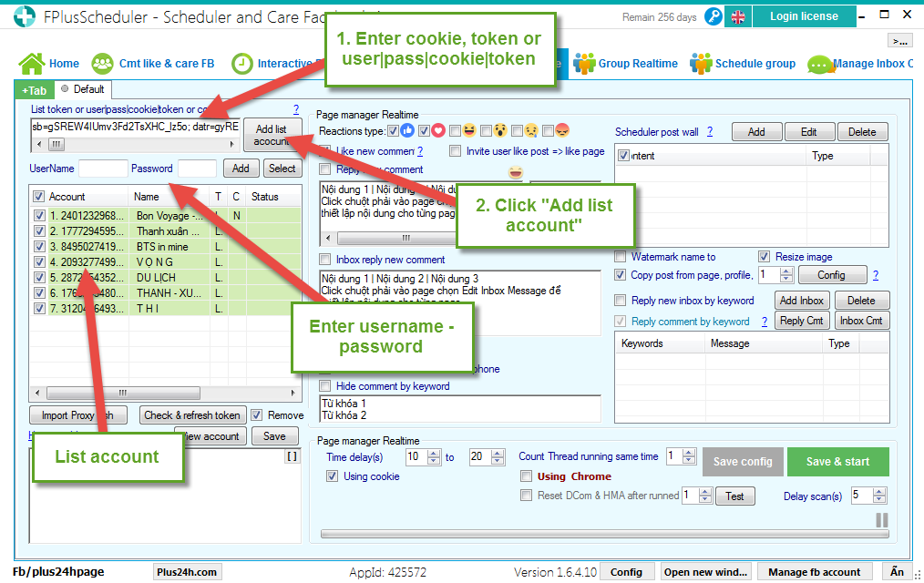Open Manage Inbox section
Screen dimensions: 924x583
860,64
